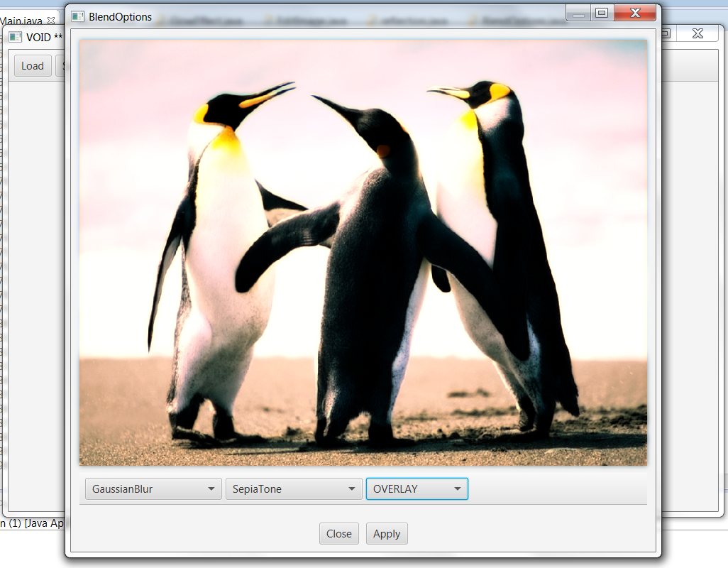Click the BlendOptions title text
Viewport: 728px width, 568px height.
120,17
